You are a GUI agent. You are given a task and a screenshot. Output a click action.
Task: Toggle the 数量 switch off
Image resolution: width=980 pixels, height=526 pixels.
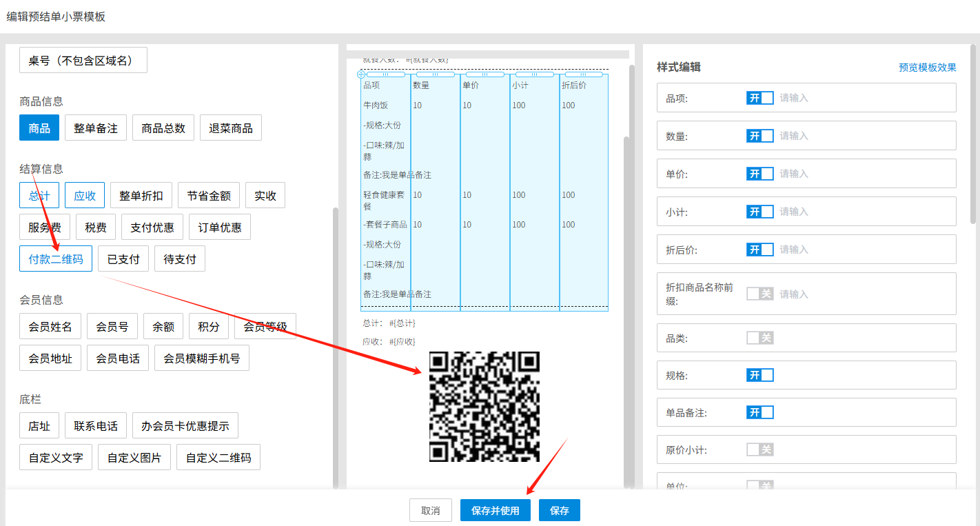click(760, 136)
